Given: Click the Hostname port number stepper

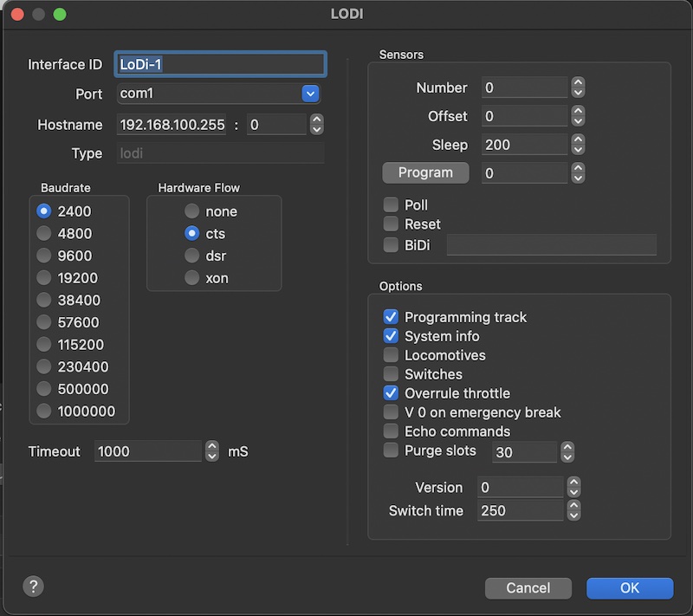Looking at the screenshot, I should pos(317,125).
